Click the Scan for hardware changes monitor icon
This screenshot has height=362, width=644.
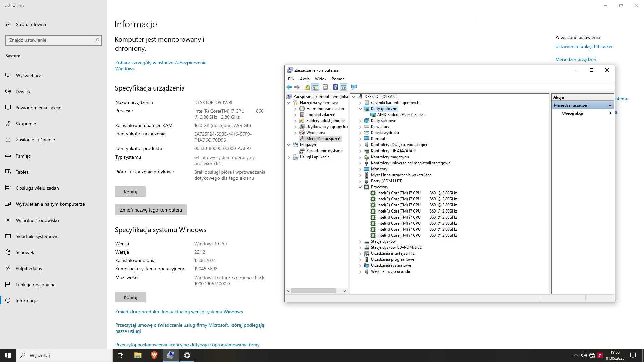click(354, 87)
